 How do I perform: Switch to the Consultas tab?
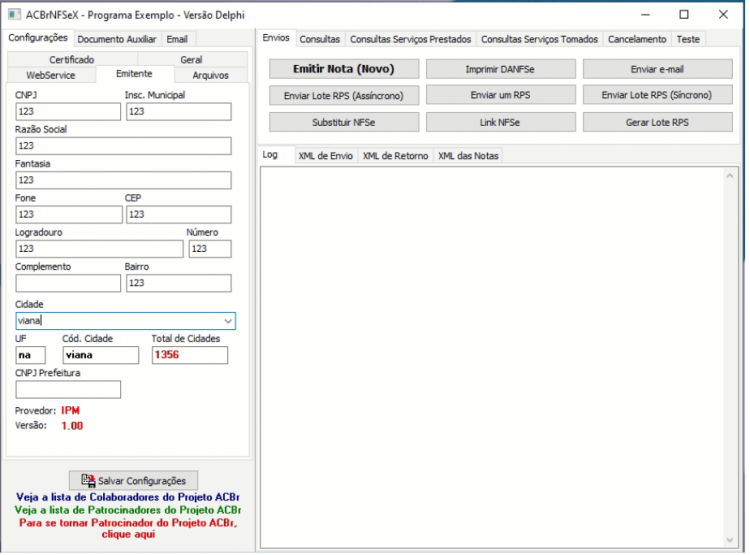[x=320, y=39]
